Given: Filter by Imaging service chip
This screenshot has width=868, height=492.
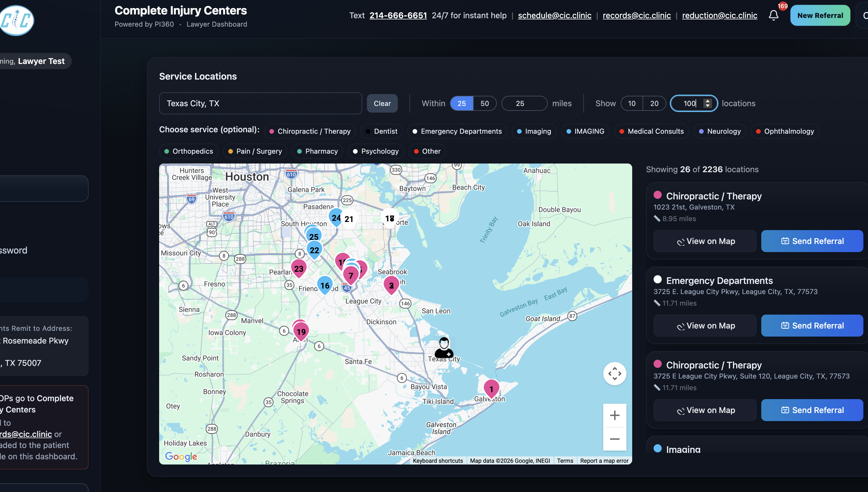Looking at the screenshot, I should click(x=534, y=131).
